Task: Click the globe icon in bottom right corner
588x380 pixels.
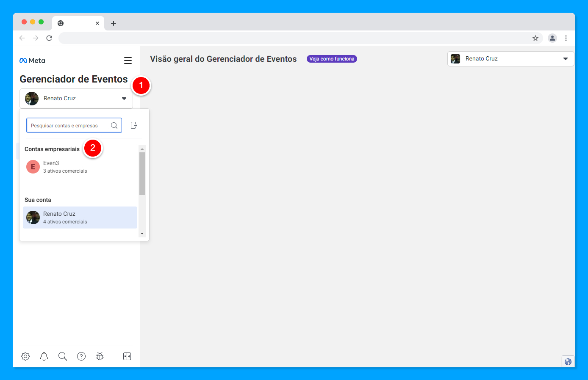Action: point(568,362)
